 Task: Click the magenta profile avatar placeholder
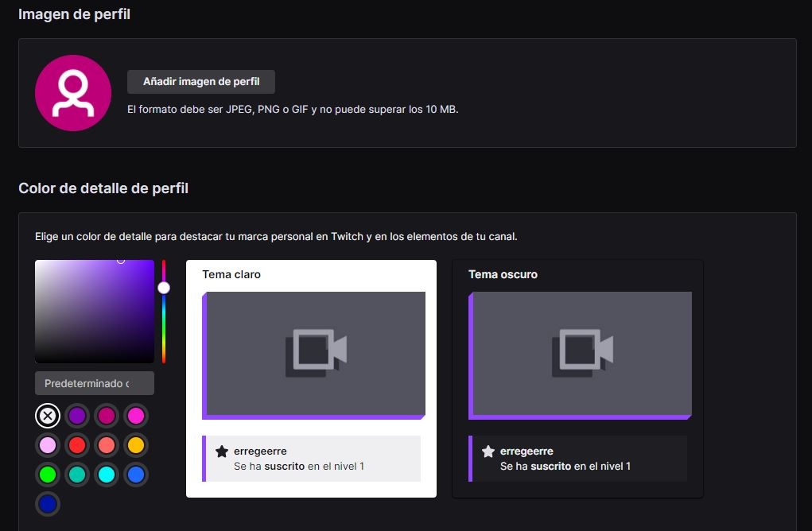point(73,92)
